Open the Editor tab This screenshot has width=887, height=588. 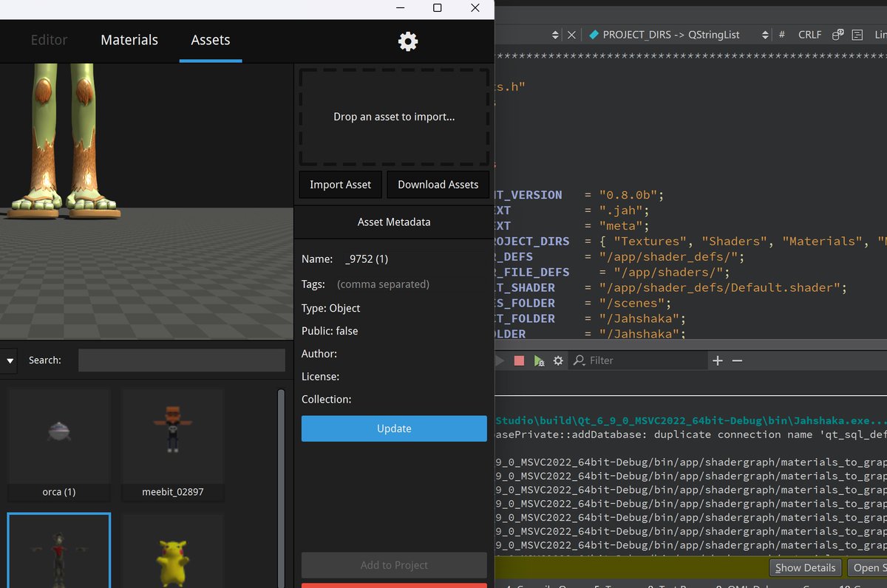pos(49,40)
